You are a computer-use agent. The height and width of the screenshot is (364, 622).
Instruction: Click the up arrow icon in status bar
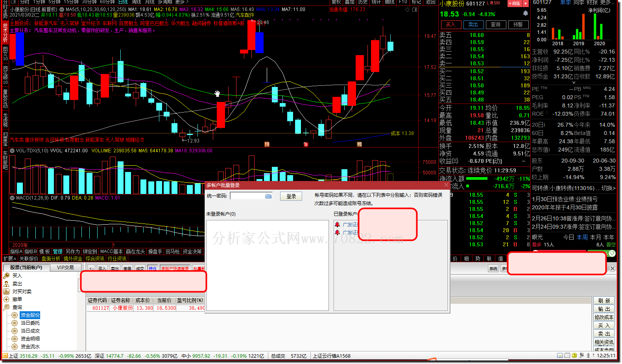point(588,355)
